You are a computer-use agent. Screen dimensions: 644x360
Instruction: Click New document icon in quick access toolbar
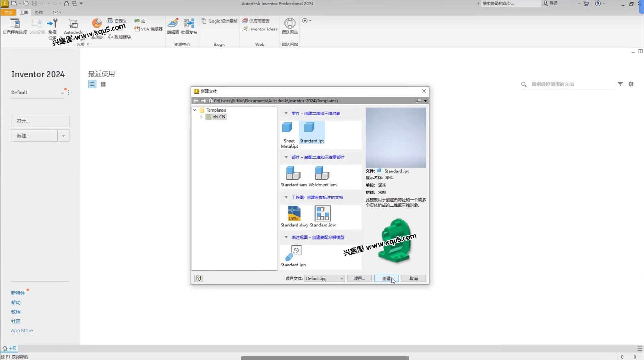click(14, 3)
